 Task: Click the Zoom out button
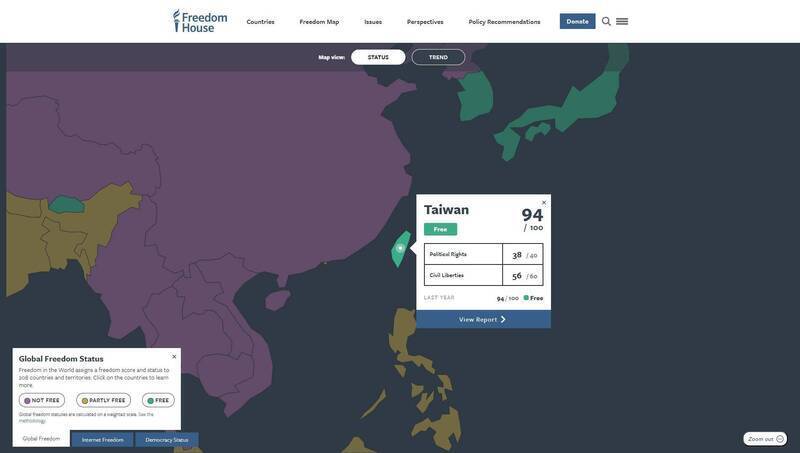tap(765, 439)
